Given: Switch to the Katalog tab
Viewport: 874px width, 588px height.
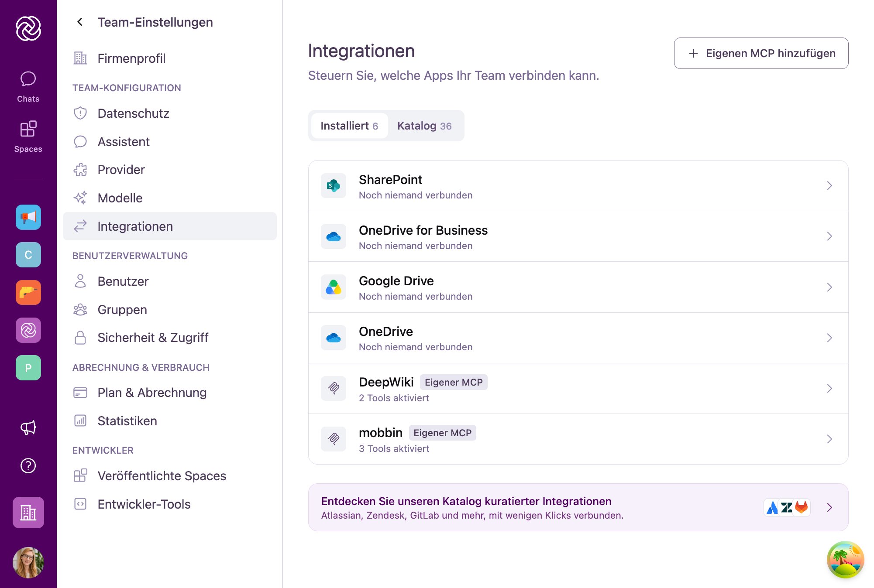Looking at the screenshot, I should coord(424,126).
